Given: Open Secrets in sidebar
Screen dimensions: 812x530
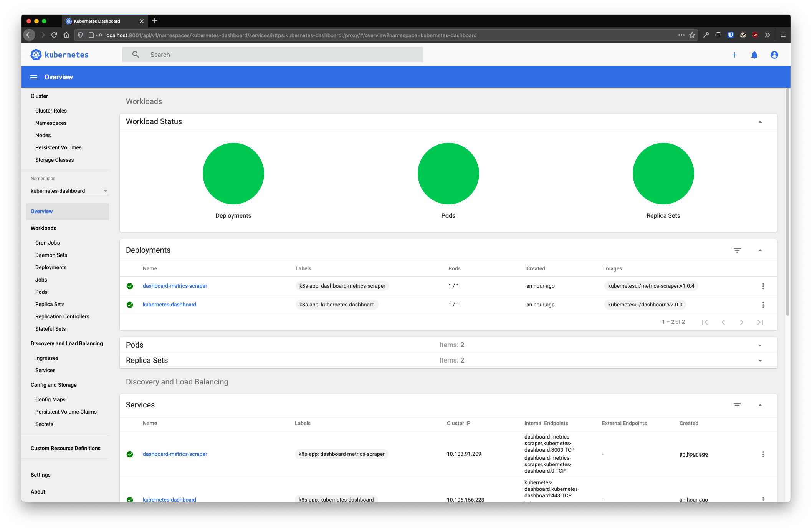Looking at the screenshot, I should 44,424.
